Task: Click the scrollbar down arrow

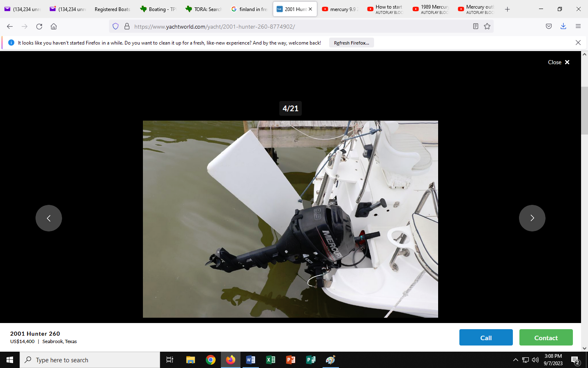Action: pos(584,348)
